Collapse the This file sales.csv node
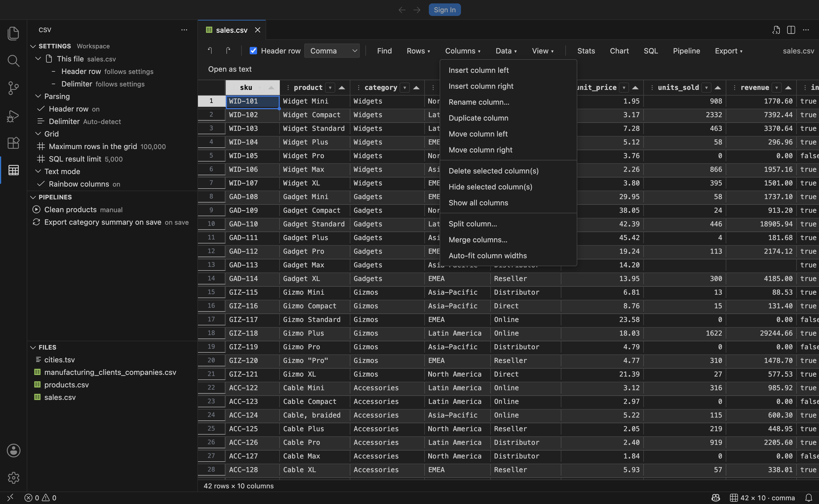 coord(38,59)
